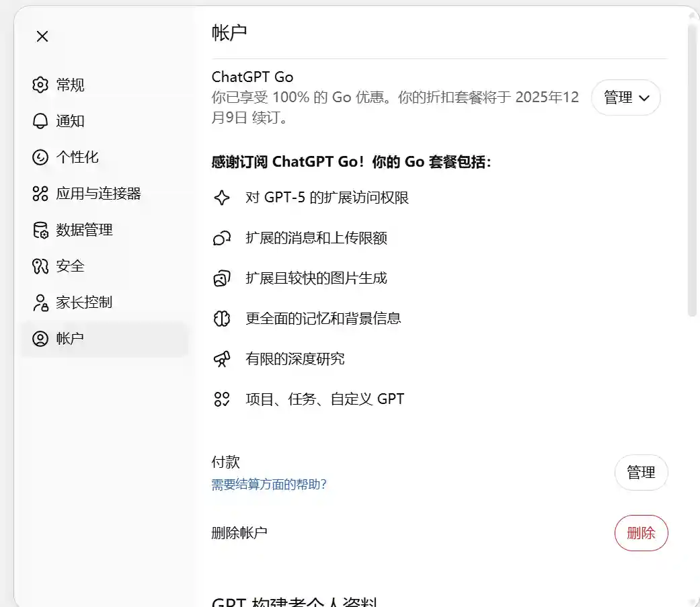Click the 深度研究 telescope icon
This screenshot has height=607, width=700.
(222, 358)
